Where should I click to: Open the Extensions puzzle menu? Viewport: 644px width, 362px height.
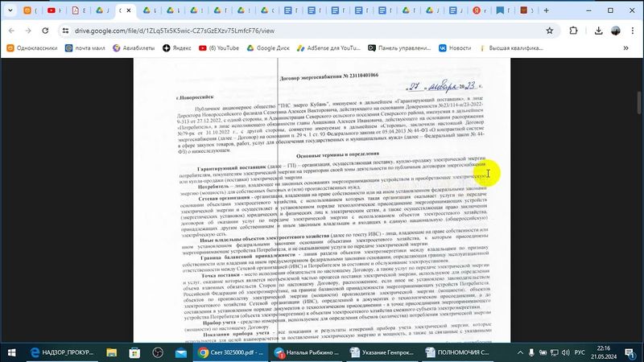[x=573, y=31]
